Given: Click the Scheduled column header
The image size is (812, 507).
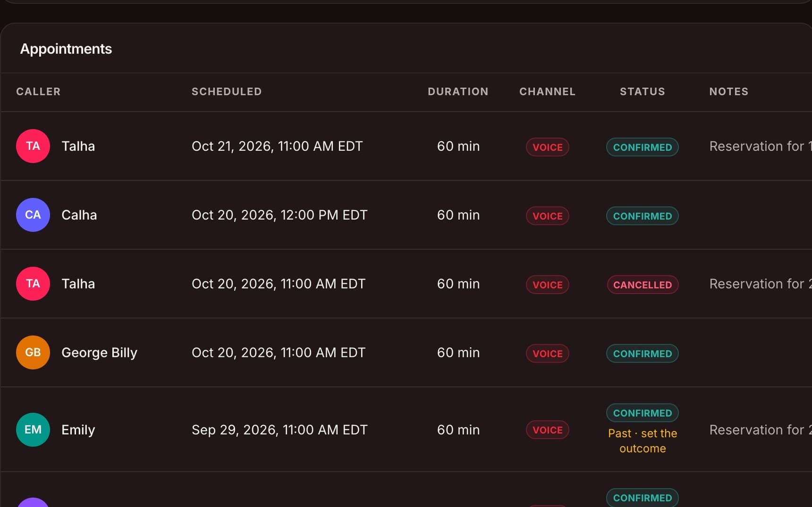Looking at the screenshot, I should [227, 92].
